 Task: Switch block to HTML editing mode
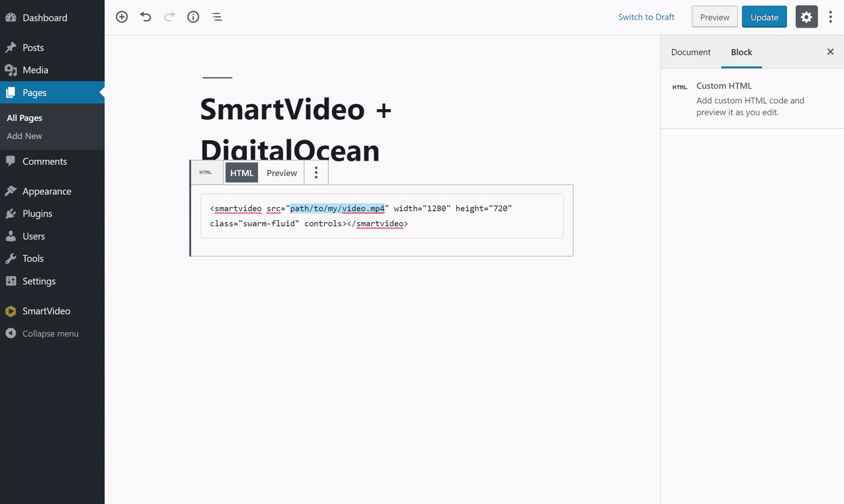[242, 173]
